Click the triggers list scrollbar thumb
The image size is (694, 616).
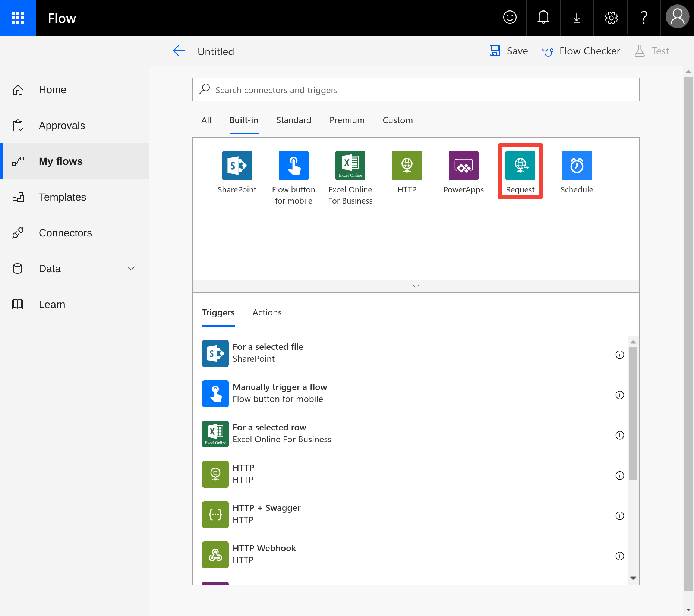[633, 413]
